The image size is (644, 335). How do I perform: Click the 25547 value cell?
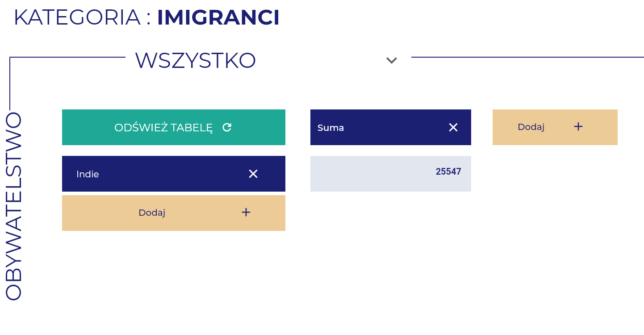(x=391, y=174)
